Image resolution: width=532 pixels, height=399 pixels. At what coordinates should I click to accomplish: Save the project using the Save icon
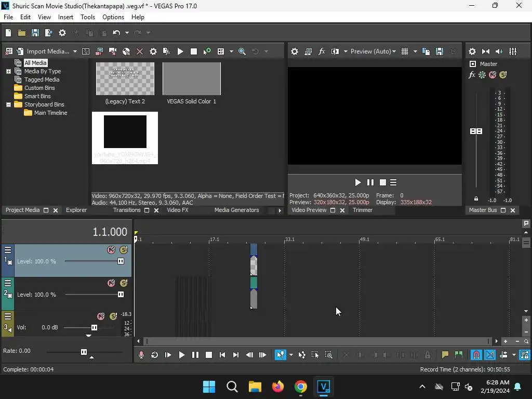point(35,33)
